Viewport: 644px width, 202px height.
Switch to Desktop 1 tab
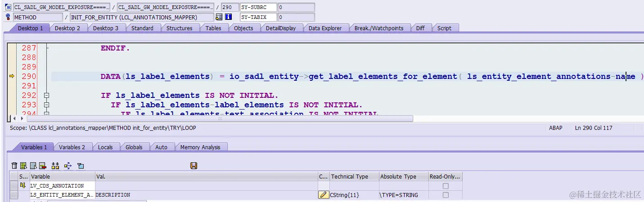[31, 28]
